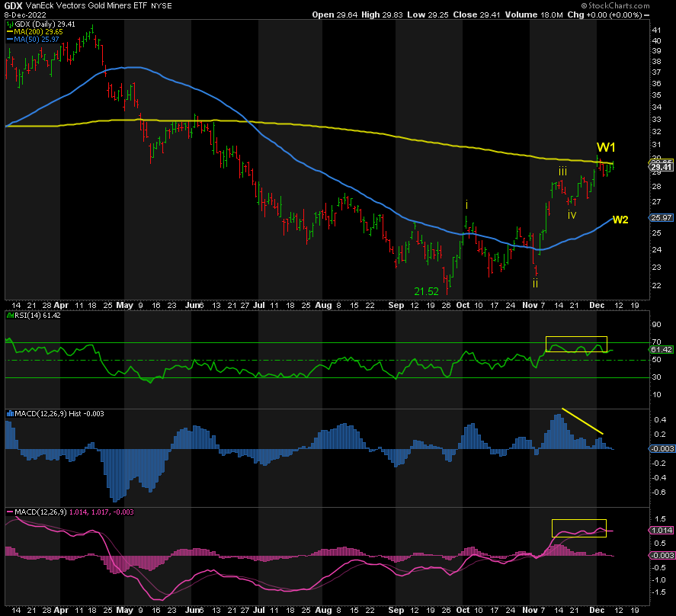Select the RSI(14) 61.42 panel label
Image resolution: width=676 pixels, height=616 pixels.
pyautogui.click(x=37, y=316)
